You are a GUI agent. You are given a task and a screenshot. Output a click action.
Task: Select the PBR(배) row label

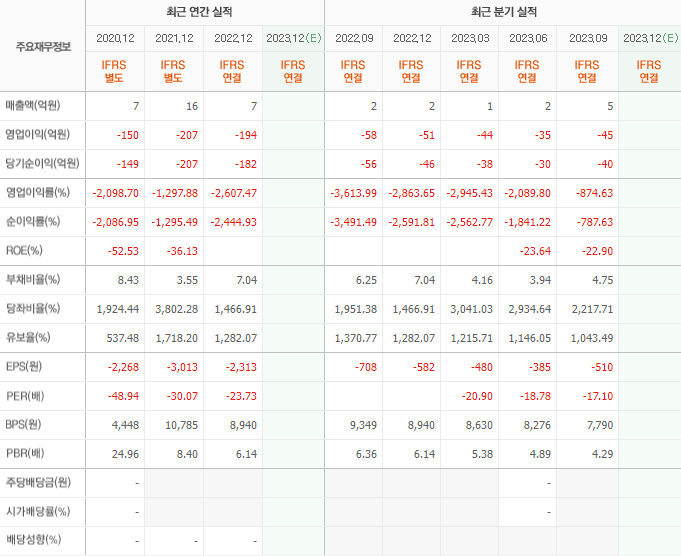coord(25,453)
